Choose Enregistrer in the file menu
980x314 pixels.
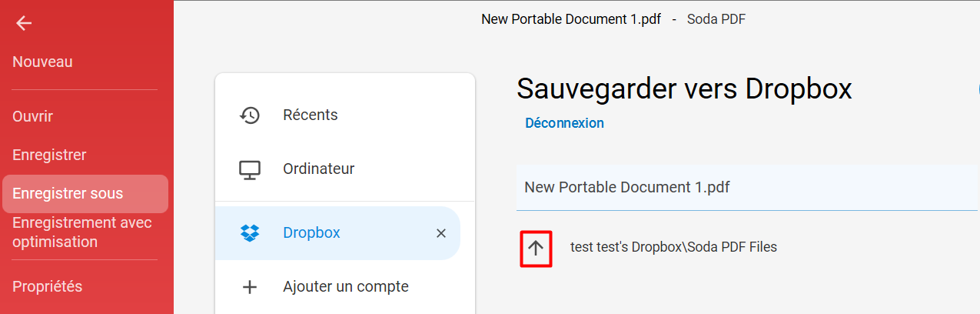coord(49,155)
